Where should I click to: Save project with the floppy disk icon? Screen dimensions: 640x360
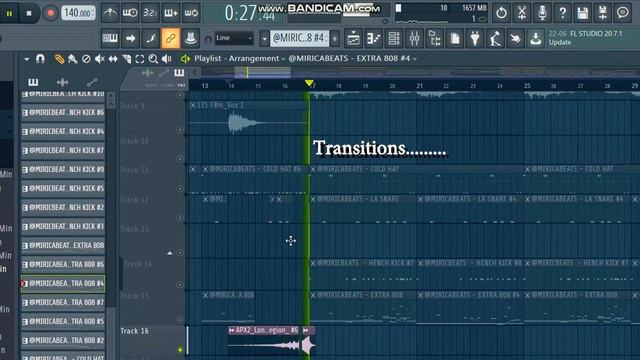(x=582, y=13)
